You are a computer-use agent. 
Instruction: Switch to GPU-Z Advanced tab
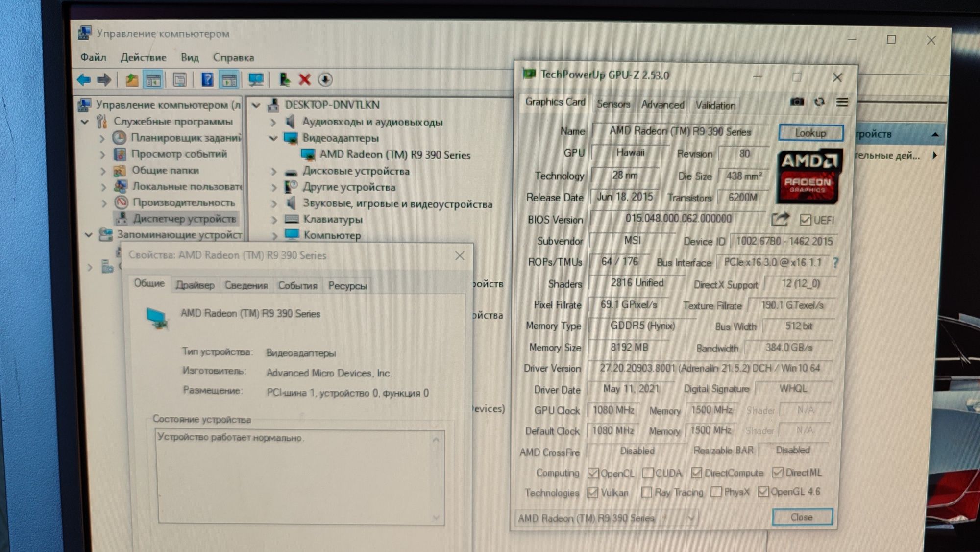point(662,105)
